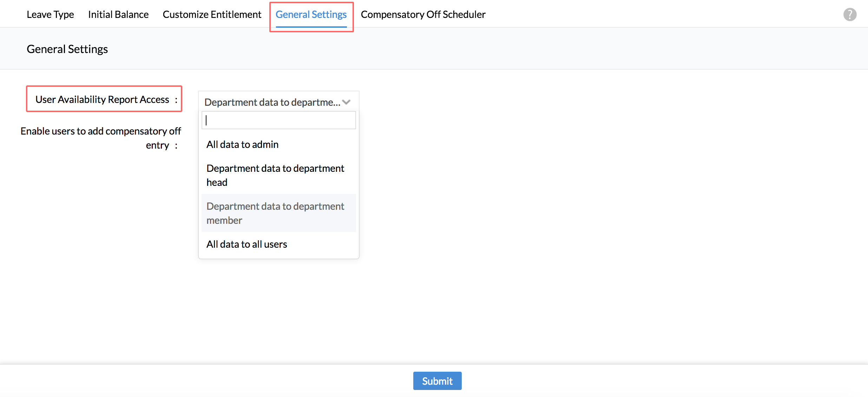Click the General Settings tab
Screen dimensions: 868x397
coord(311,14)
